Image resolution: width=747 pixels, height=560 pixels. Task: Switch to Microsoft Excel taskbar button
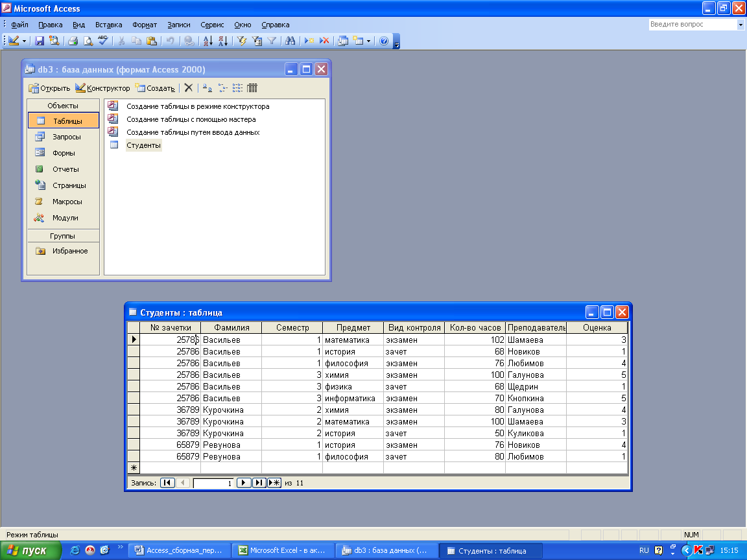283,550
